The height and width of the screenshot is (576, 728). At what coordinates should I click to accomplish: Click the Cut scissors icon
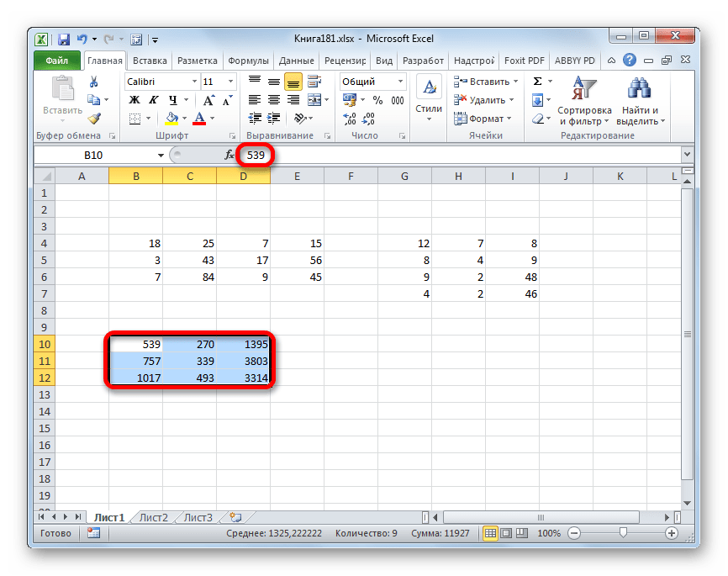click(94, 82)
